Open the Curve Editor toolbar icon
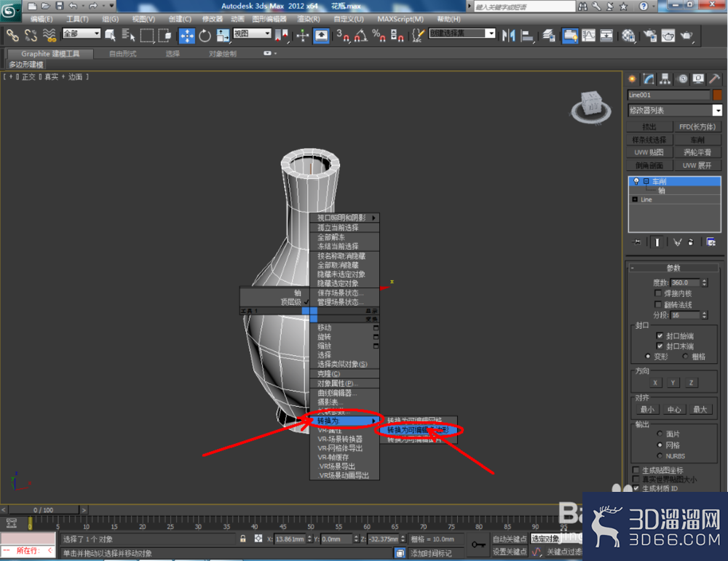Screen dimensions: 728x561 (588, 35)
